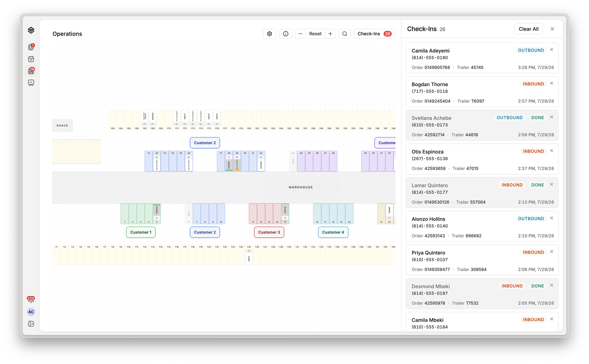The width and height of the screenshot is (589, 364).
Task: Dismiss Alonzo Hollins check-in card
Action: pyautogui.click(x=552, y=218)
